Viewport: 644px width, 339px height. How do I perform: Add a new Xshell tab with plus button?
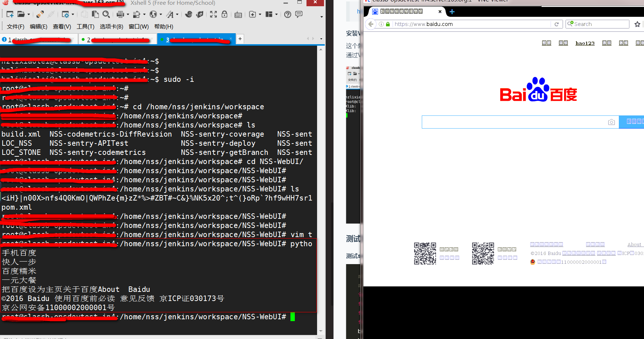pos(240,39)
